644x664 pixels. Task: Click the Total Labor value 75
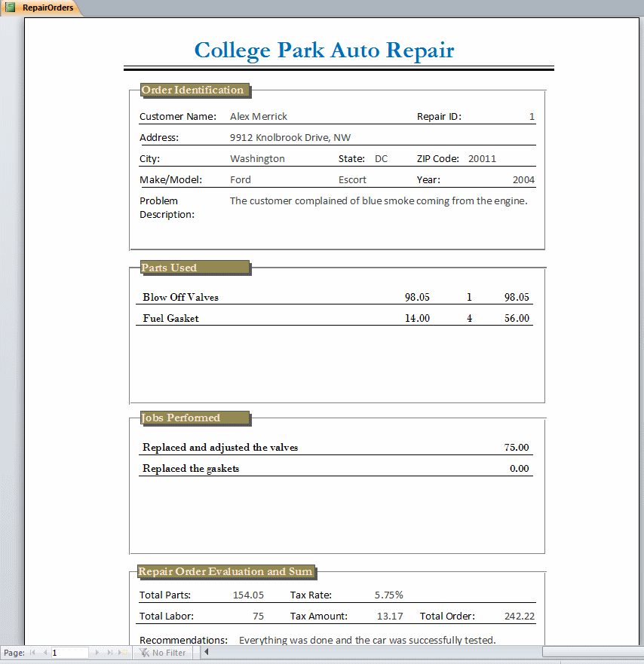click(258, 617)
